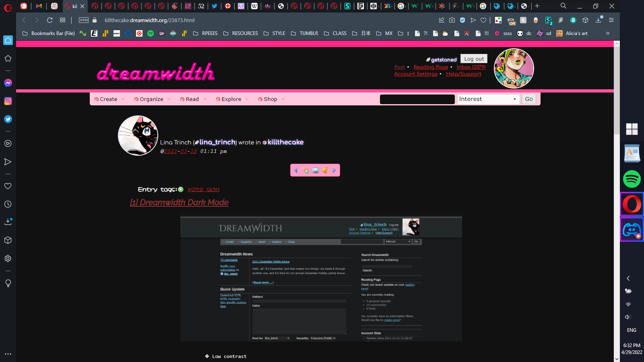
Task: Add page to bookmarks heart in address bar
Action: 483,20
